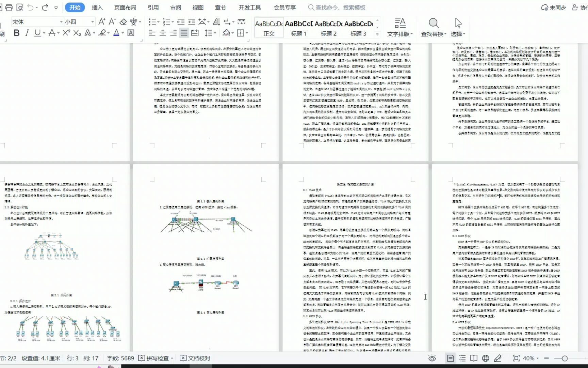The image size is (588, 368).
Task: Select the italic formatting icon
Action: [x=27, y=33]
